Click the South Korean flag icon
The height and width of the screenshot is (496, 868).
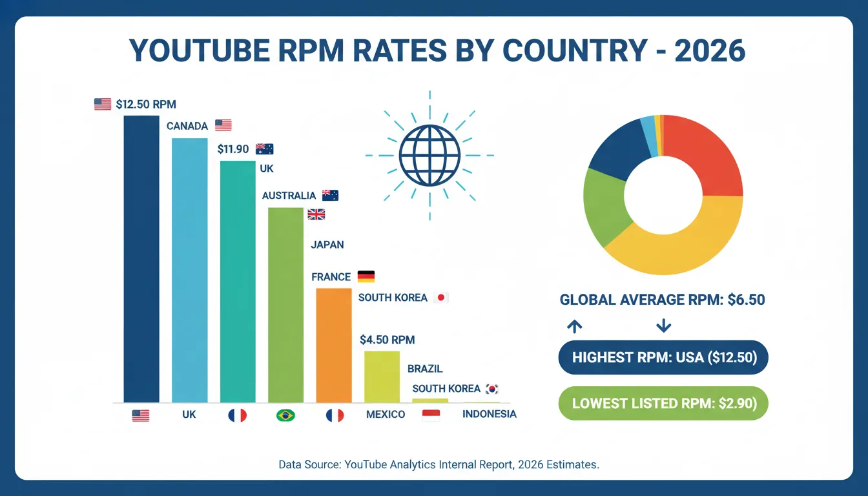coord(492,389)
